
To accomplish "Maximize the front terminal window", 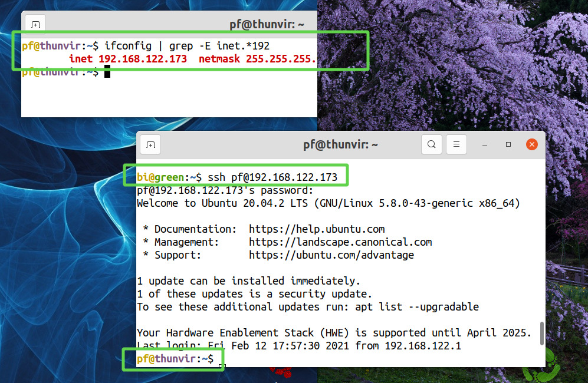I will coord(508,144).
